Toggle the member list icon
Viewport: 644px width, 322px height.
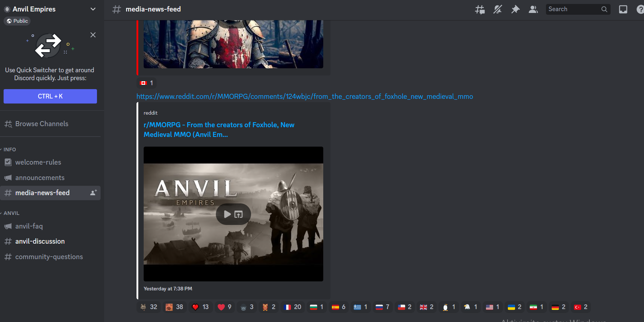pos(533,9)
